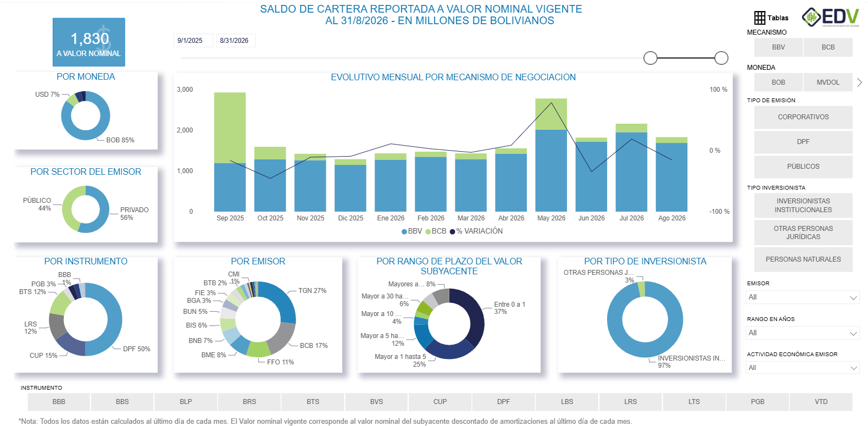Select BBS instrument tab
The image size is (868, 426).
tap(123, 402)
